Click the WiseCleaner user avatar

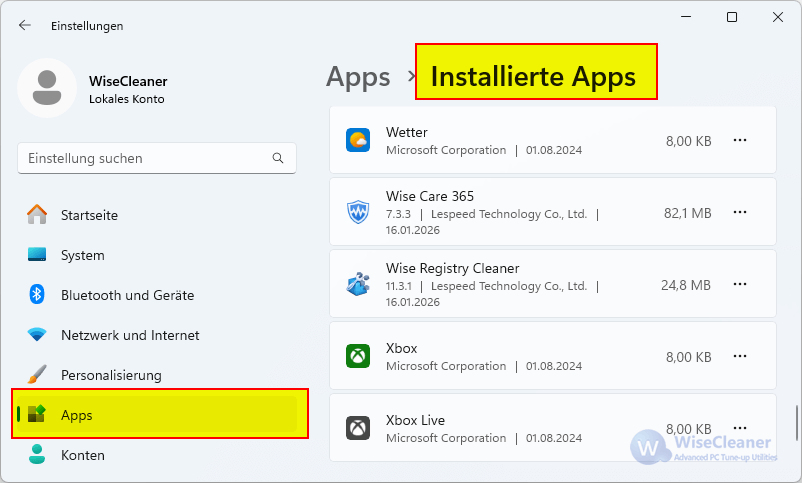tap(47, 88)
